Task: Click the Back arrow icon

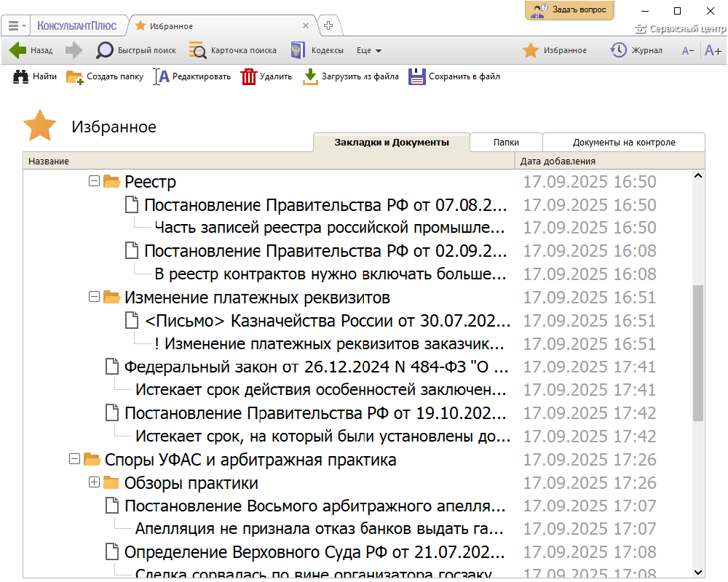Action: tap(18, 50)
